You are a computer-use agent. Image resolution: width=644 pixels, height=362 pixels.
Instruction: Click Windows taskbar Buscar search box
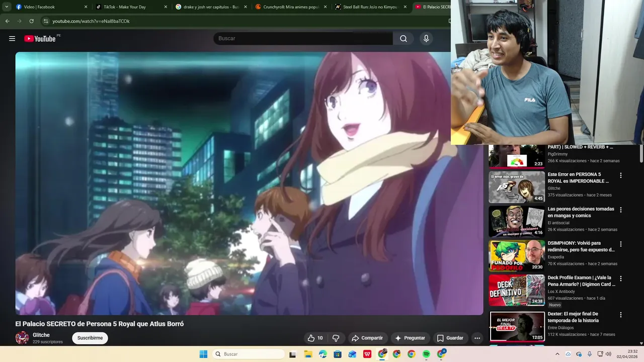248,354
